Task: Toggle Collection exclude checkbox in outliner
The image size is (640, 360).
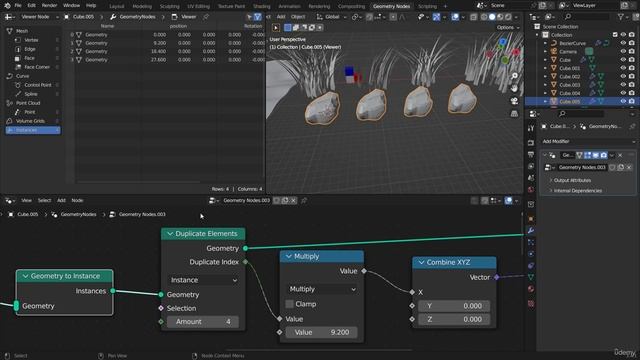Action: pyautogui.click(x=615, y=35)
